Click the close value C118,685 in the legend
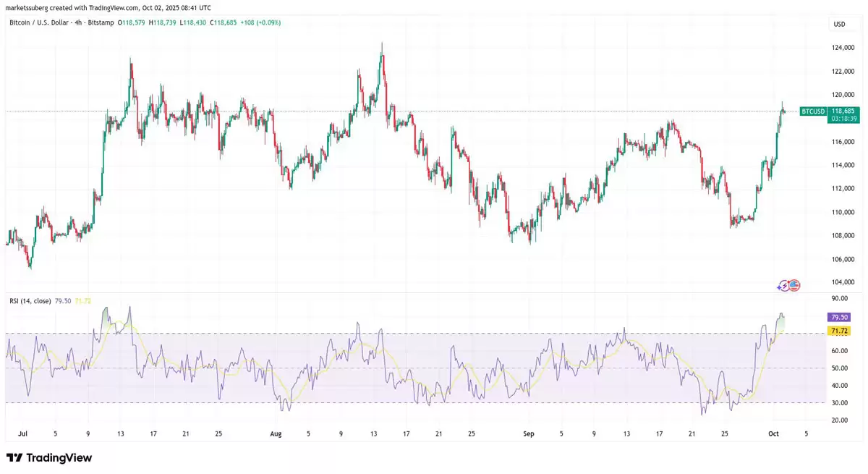This screenshot has width=868, height=474. (x=222, y=22)
